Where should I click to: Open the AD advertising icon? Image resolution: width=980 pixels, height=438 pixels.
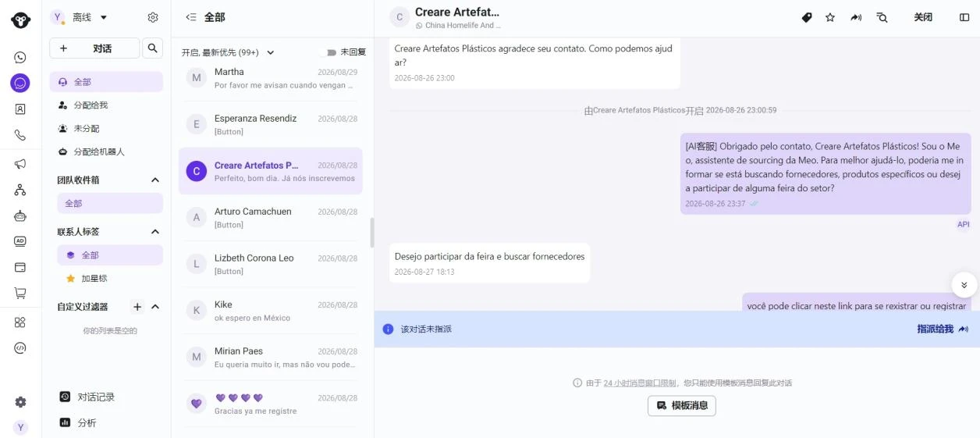click(20, 241)
